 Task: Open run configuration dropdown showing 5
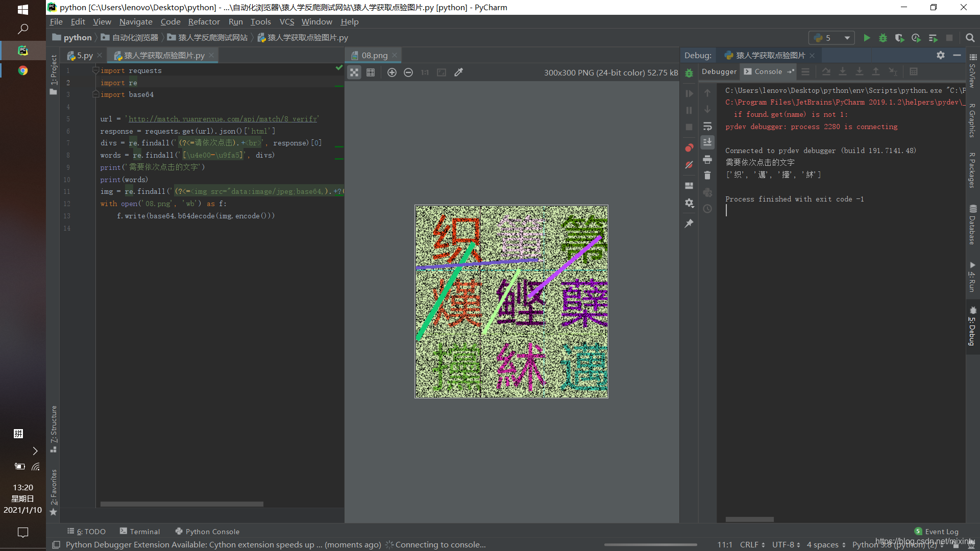click(x=832, y=38)
